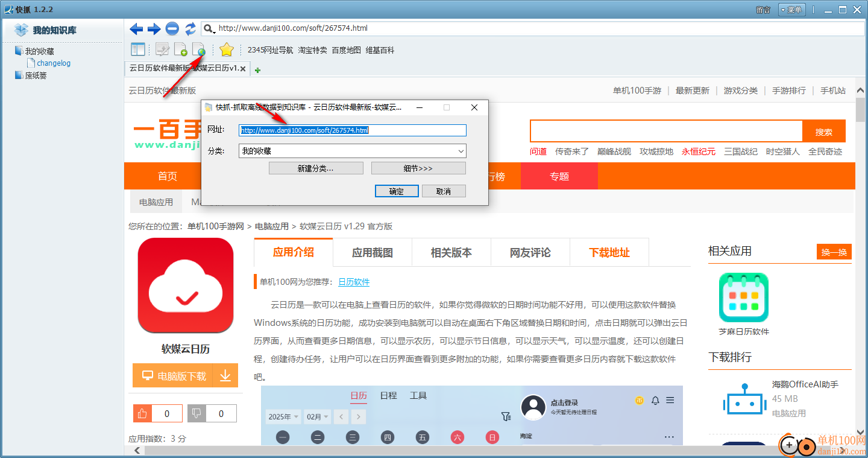Viewport: 868px width, 458px height.
Task: Open the 2345网址导航 bookmark
Action: point(270,50)
